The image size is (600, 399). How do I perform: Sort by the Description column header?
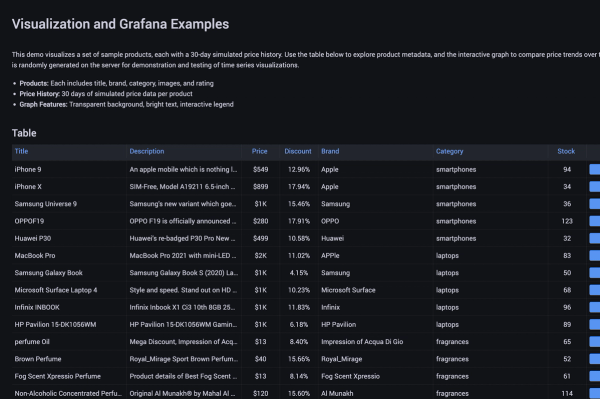147,151
